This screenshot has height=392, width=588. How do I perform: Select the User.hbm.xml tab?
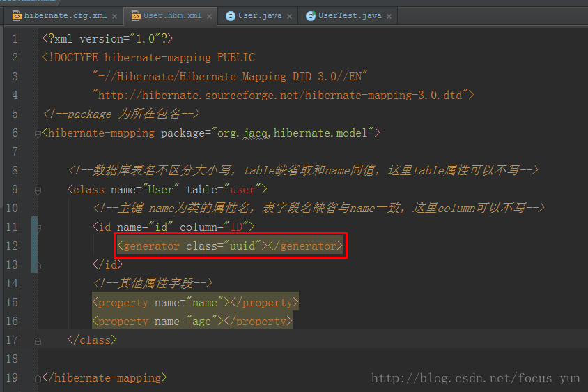pos(171,16)
